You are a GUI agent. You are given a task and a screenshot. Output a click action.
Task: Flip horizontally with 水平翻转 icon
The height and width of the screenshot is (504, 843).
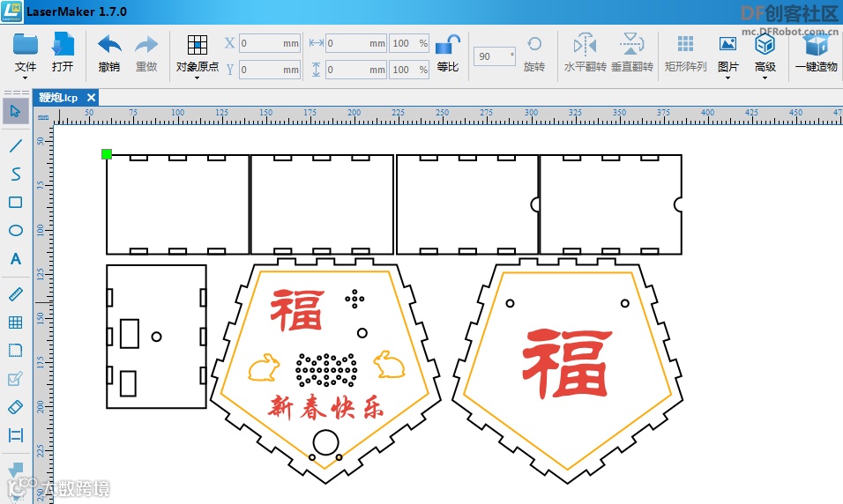point(585,44)
